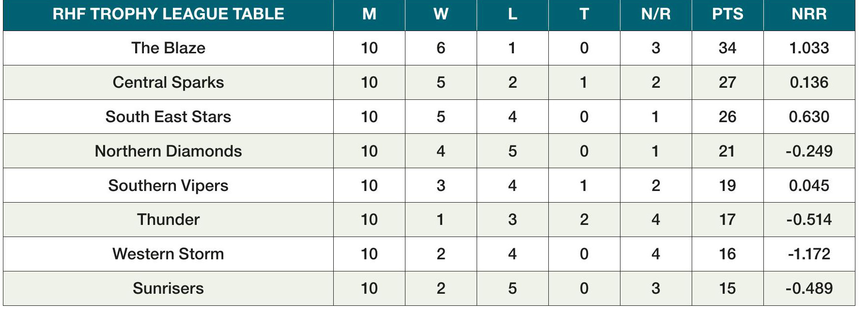Click The Blaze's 34 points cell
The image size is (868, 317).
click(727, 48)
